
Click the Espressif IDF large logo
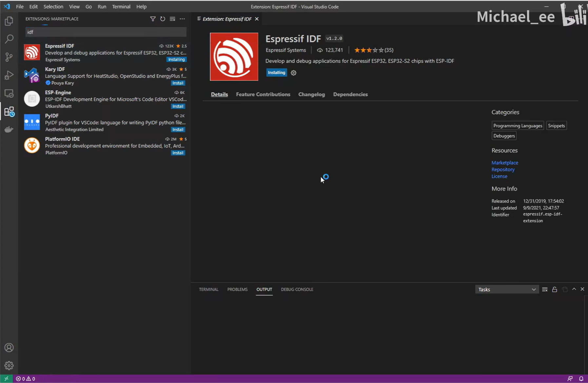click(x=234, y=57)
